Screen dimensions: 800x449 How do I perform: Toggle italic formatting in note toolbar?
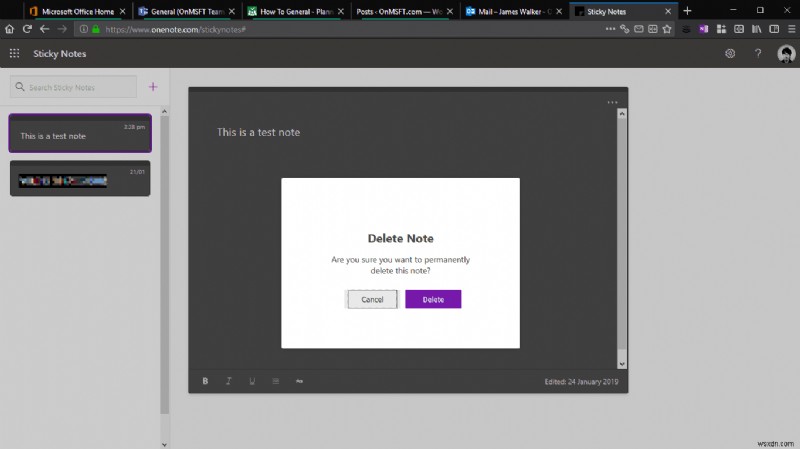click(x=228, y=381)
